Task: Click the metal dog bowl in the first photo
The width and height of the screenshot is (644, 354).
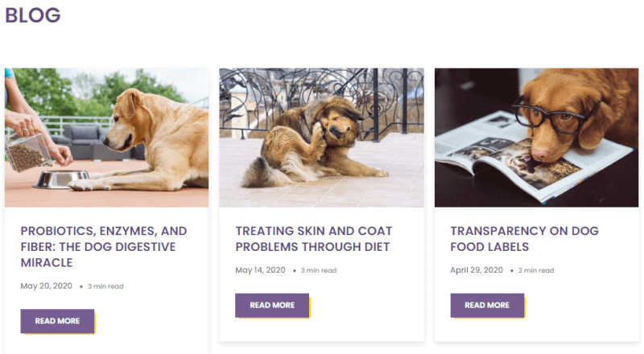Action: point(62,179)
